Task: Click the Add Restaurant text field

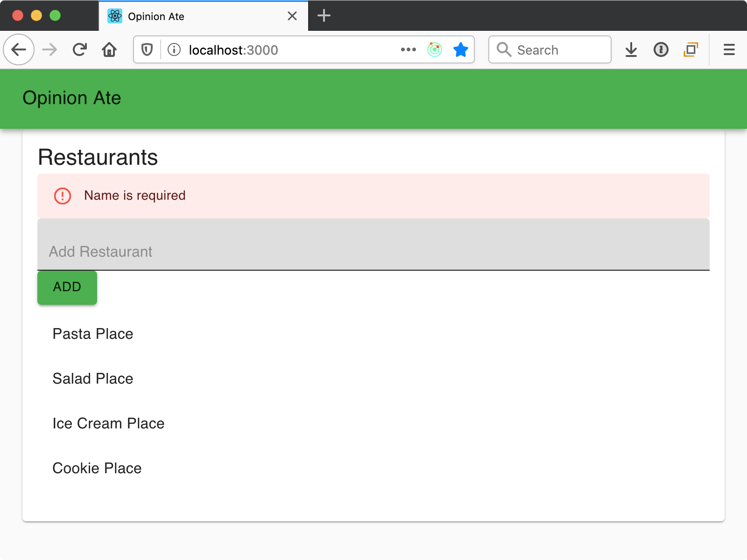Action: pyautogui.click(x=373, y=245)
